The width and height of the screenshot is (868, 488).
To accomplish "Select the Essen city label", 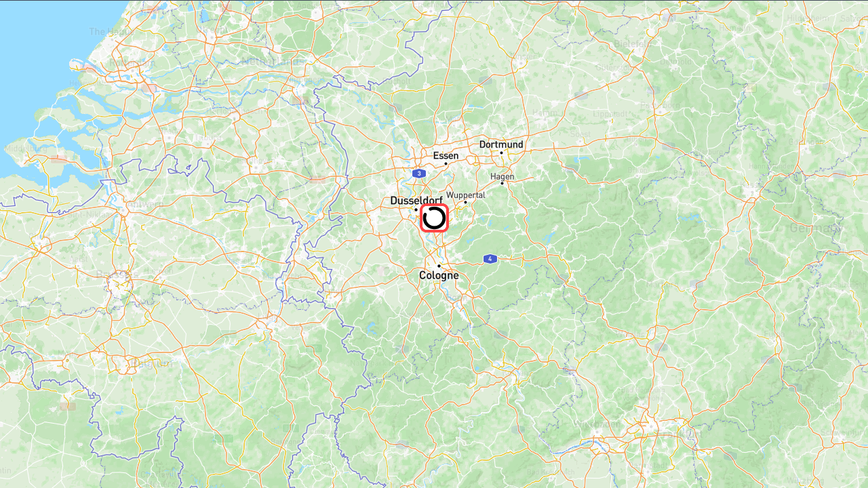I will click(x=446, y=155).
